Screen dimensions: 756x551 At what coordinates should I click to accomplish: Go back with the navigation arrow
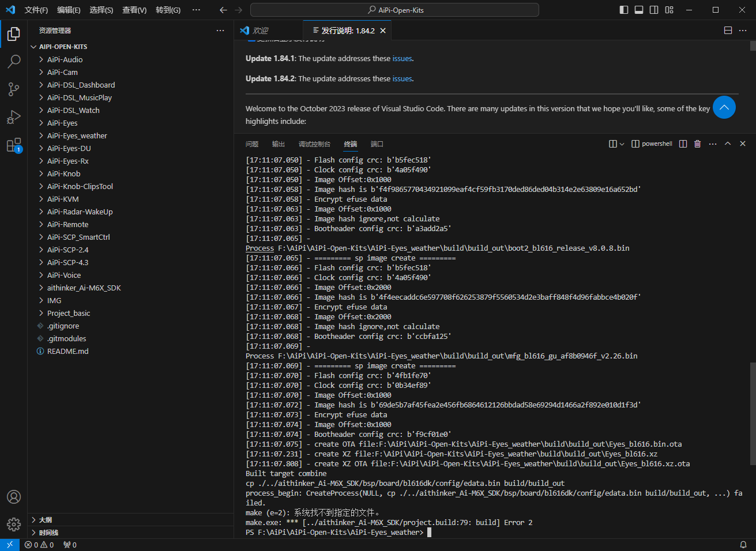pos(224,10)
